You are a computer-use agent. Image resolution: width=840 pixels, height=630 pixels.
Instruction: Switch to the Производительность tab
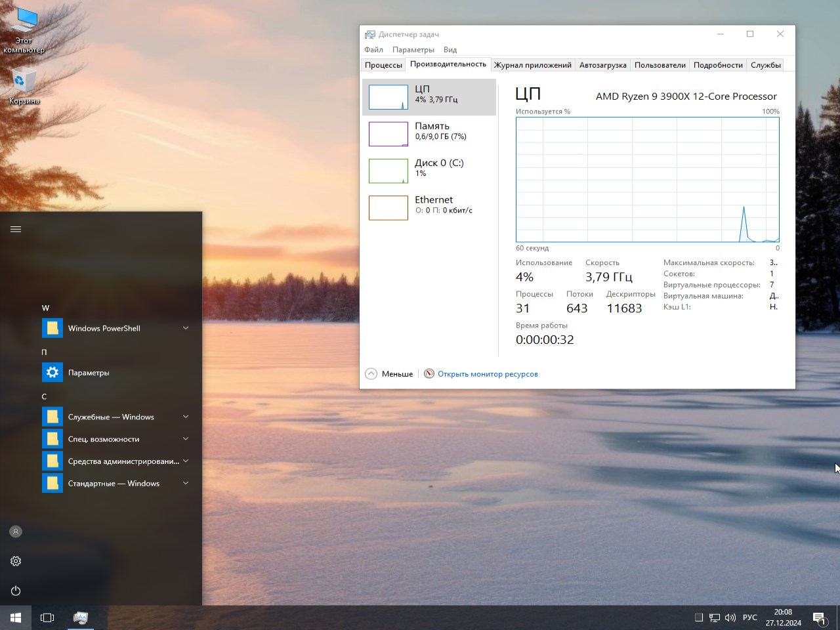pyautogui.click(x=448, y=64)
